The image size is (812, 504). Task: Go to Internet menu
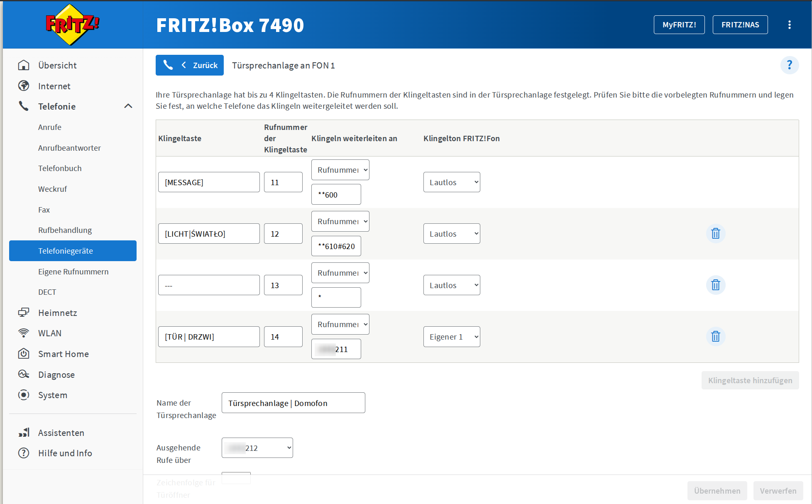coord(54,86)
